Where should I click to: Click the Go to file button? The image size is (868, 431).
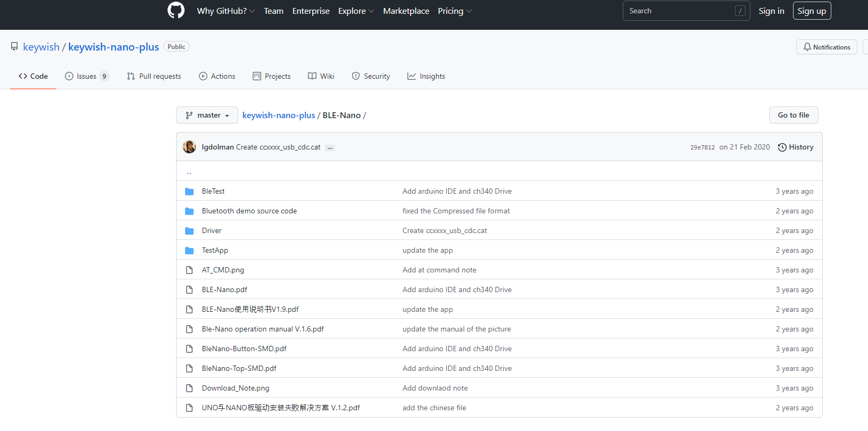tap(794, 115)
